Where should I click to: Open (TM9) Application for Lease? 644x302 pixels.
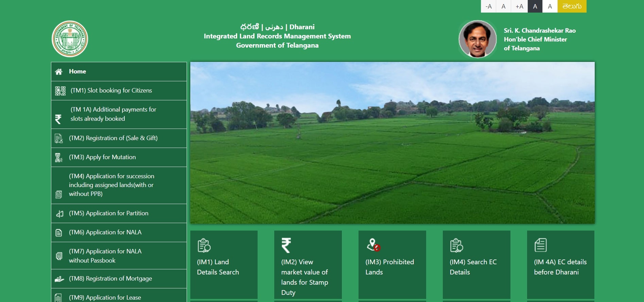[x=119, y=295]
